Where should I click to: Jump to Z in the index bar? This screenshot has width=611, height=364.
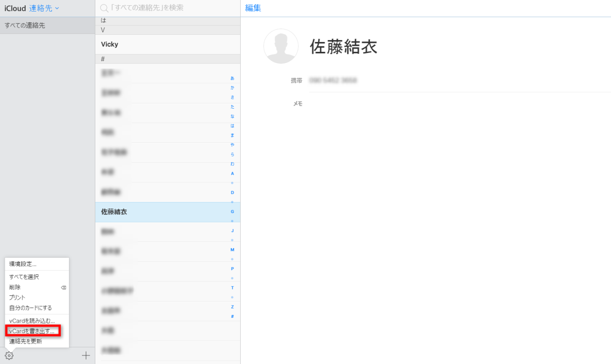[232, 307]
